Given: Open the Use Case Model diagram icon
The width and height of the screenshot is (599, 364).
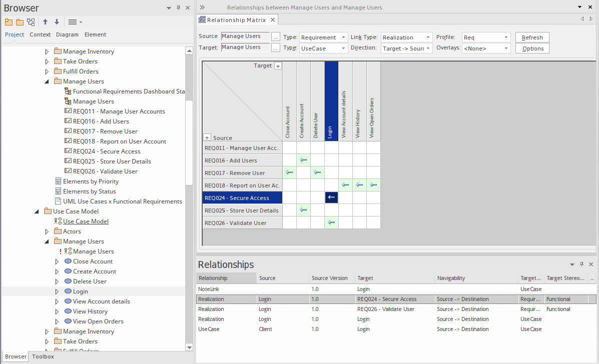Looking at the screenshot, I should (x=58, y=221).
